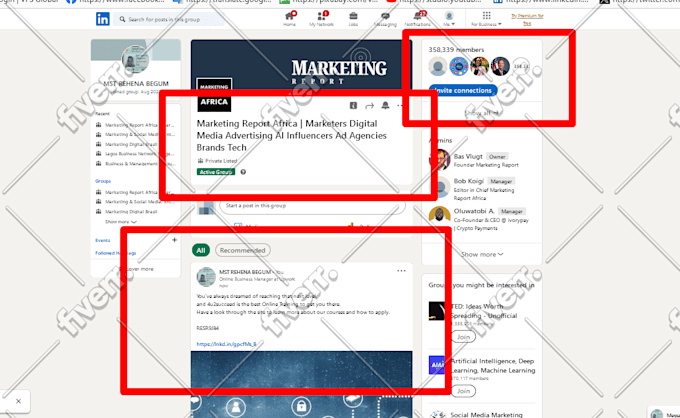The image size is (680, 418).
Task: Open Business & Management in Recent list
Action: [x=140, y=164]
